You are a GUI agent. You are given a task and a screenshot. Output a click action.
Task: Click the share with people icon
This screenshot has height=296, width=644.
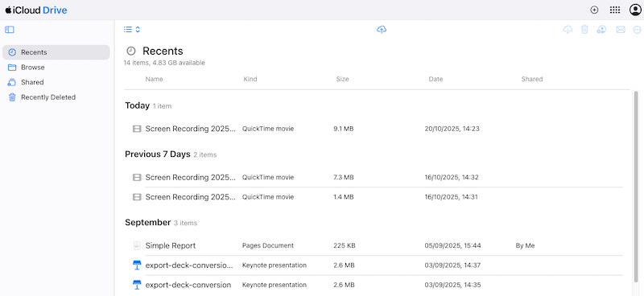point(601,30)
